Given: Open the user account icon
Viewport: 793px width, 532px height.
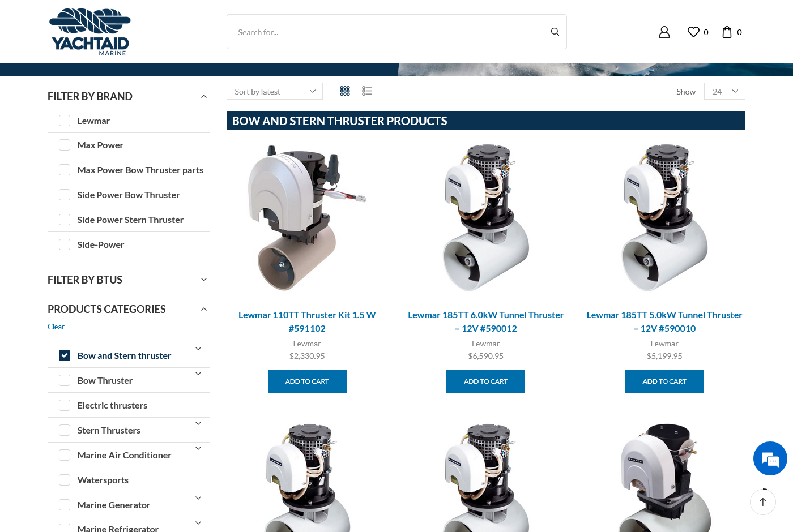Looking at the screenshot, I should coord(664,32).
